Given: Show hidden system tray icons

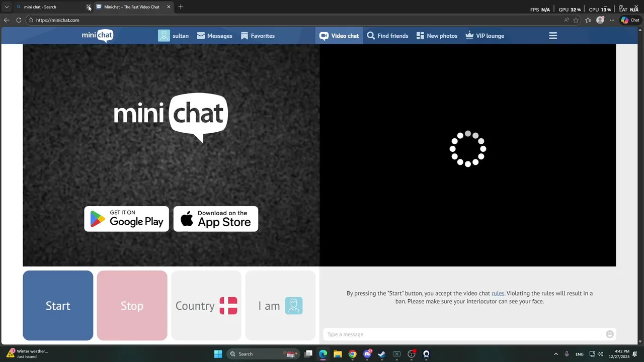Looking at the screenshot, I should pos(556,354).
